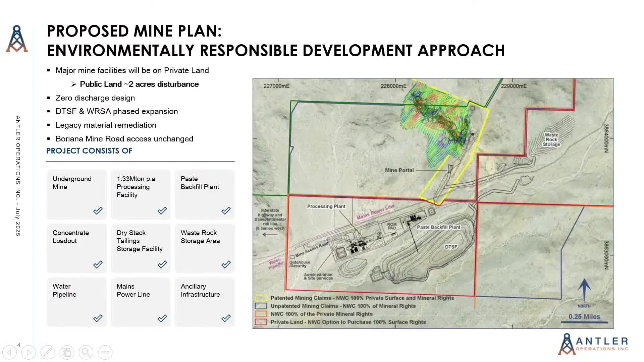Viewport: 644px width, 362px height.
Task: Click the Waste Rock Storage map label
Action: pos(551,139)
